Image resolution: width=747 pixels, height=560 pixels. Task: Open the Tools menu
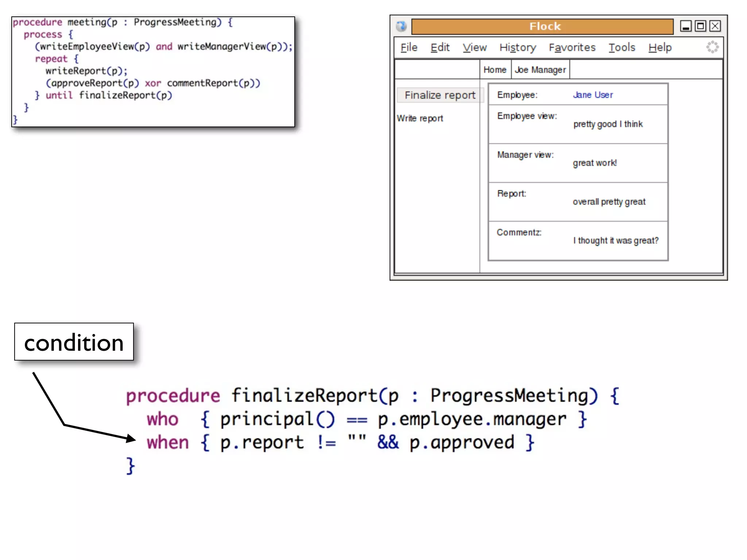622,47
